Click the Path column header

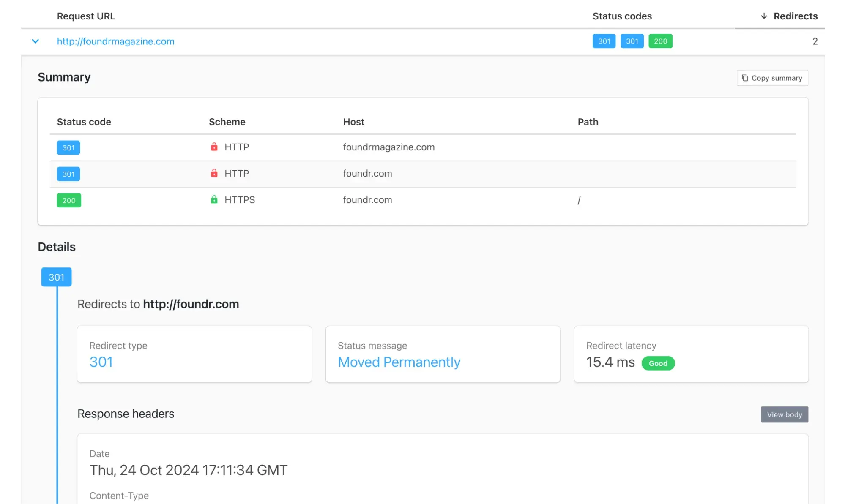588,122
